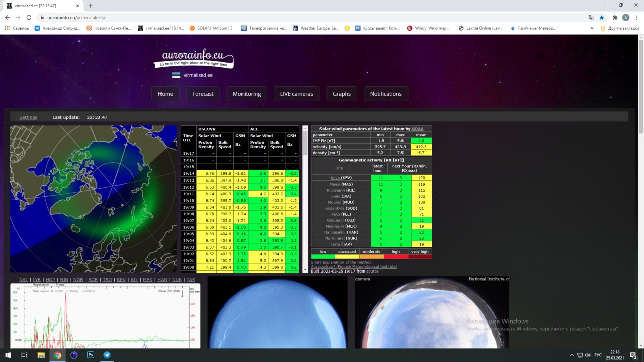
Task: Go forward to the next page
Action: (x=18, y=17)
